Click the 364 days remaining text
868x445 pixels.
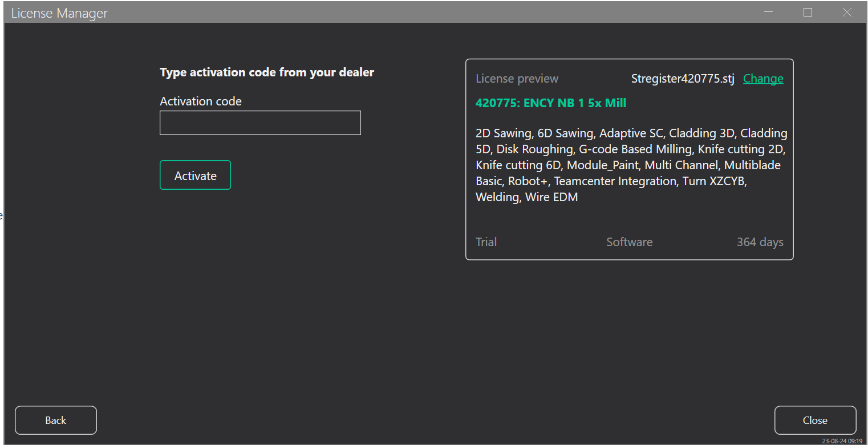pyautogui.click(x=760, y=242)
